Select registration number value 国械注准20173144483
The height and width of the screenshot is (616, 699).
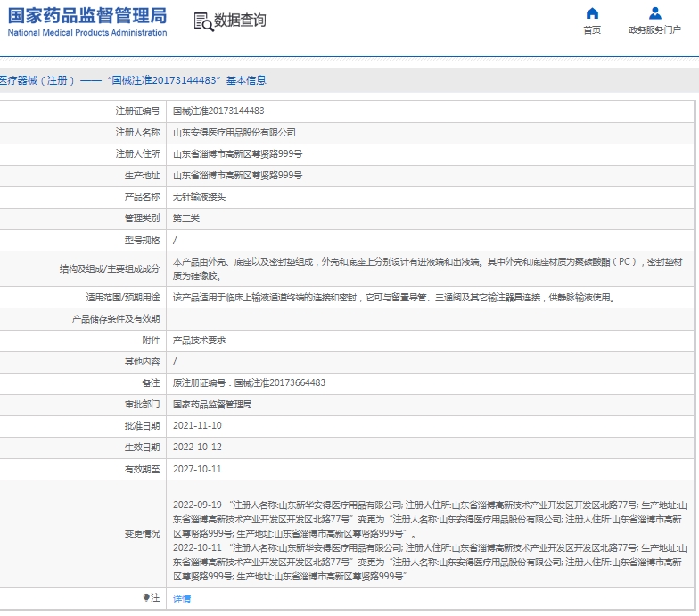(218, 111)
